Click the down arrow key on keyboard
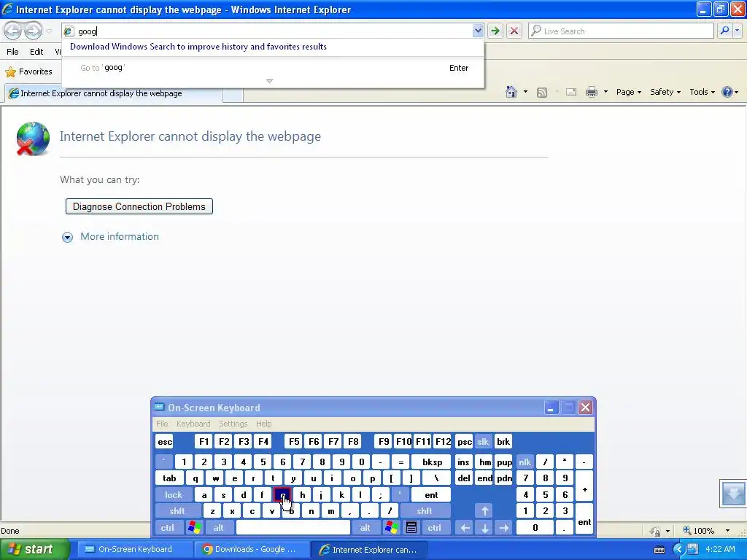 coord(484,528)
